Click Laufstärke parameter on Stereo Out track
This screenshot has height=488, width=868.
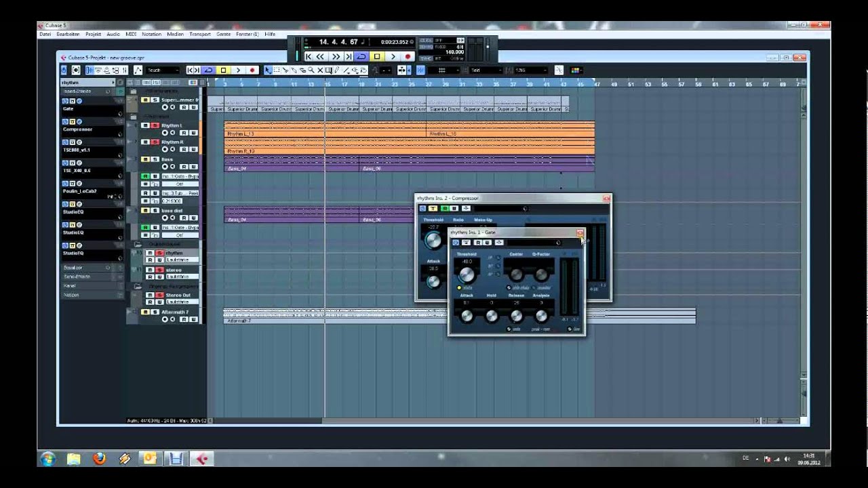[182, 302]
